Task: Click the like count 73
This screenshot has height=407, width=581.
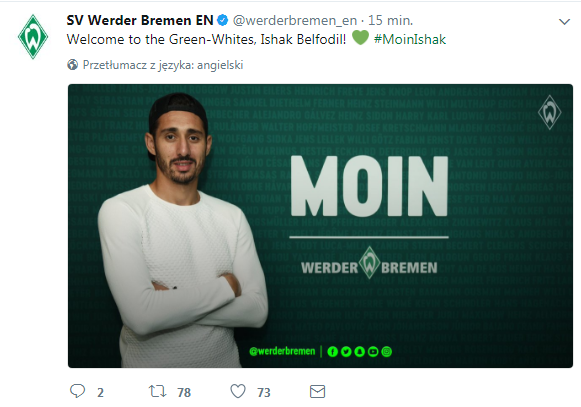Action: coord(264,393)
